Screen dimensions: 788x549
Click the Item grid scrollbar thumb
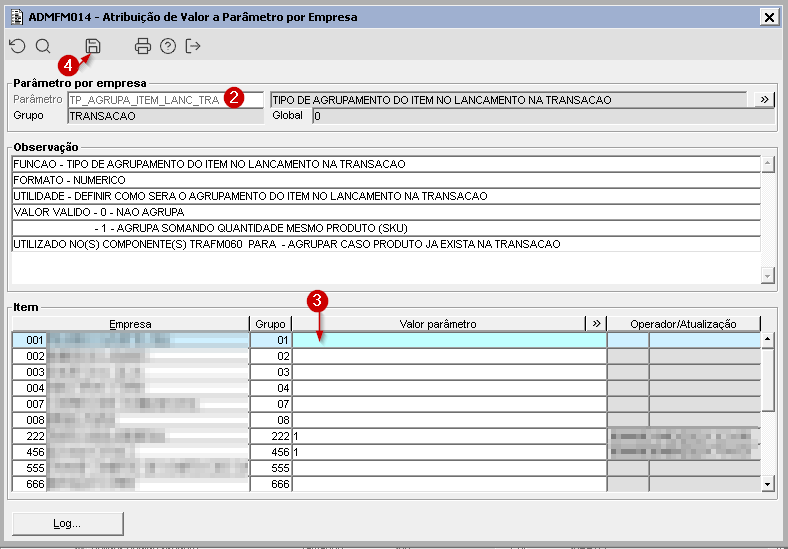click(767, 379)
